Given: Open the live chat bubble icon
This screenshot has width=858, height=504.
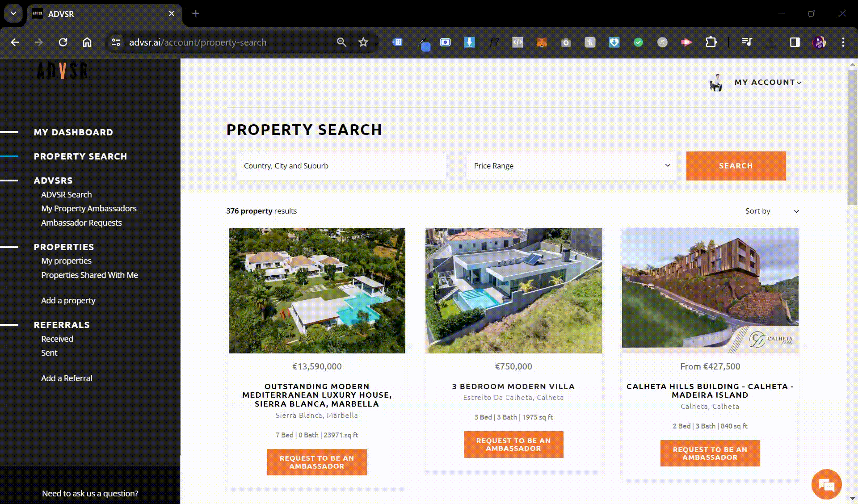Looking at the screenshot, I should (x=826, y=484).
